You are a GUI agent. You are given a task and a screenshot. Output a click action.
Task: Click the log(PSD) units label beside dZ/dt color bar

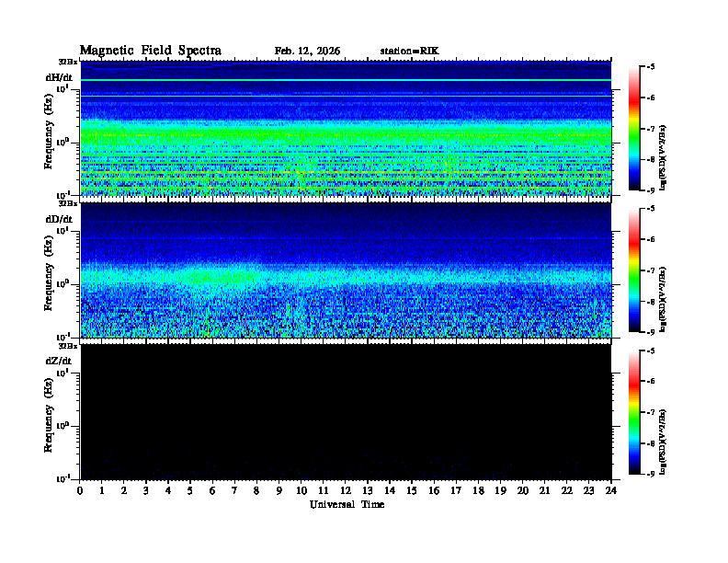(663, 442)
